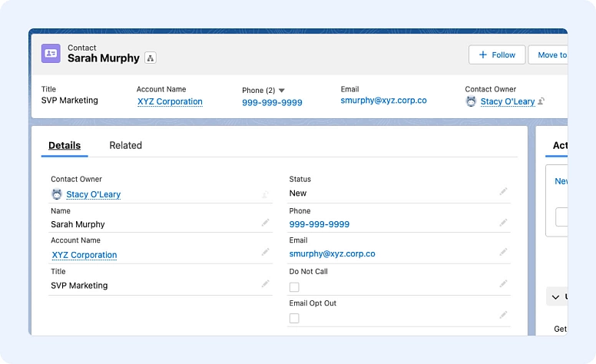
Task: Toggle the Email Opt Out checkbox
Action: tap(294, 318)
